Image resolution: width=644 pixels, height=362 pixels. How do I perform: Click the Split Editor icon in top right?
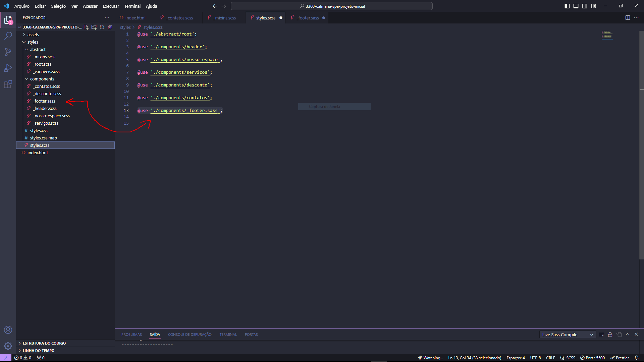coord(628,17)
